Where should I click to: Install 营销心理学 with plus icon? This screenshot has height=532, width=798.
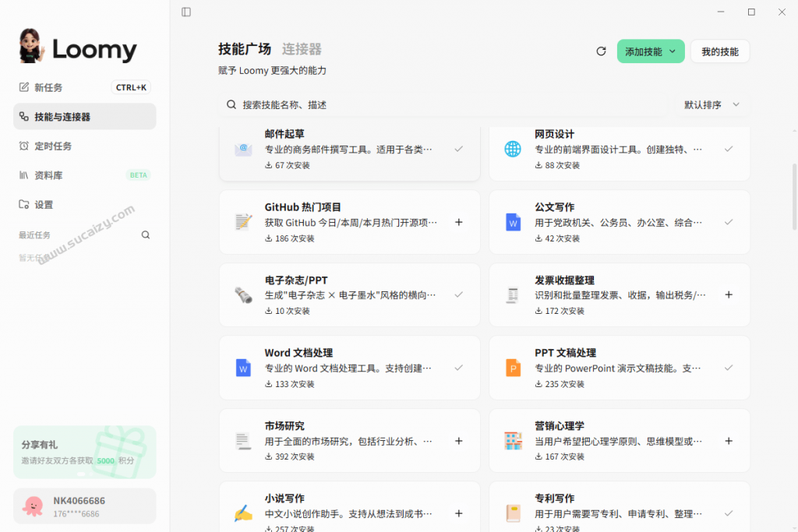click(729, 441)
